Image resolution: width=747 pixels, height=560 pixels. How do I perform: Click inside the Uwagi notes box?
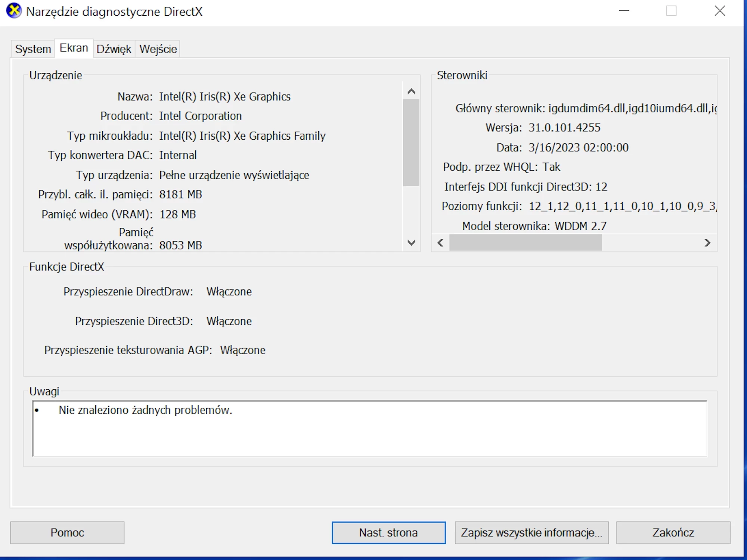pyautogui.click(x=370, y=429)
